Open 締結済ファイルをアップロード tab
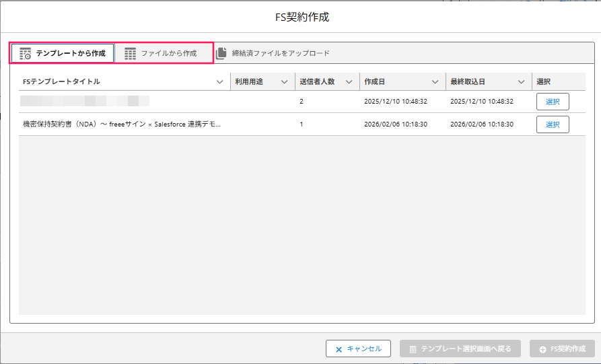601x364 pixels. pos(273,53)
